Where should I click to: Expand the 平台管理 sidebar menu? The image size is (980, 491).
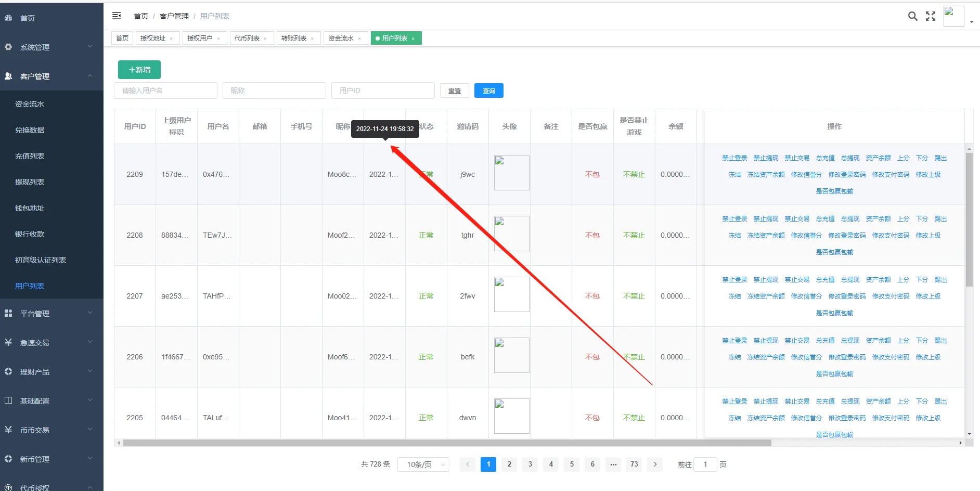[51, 314]
